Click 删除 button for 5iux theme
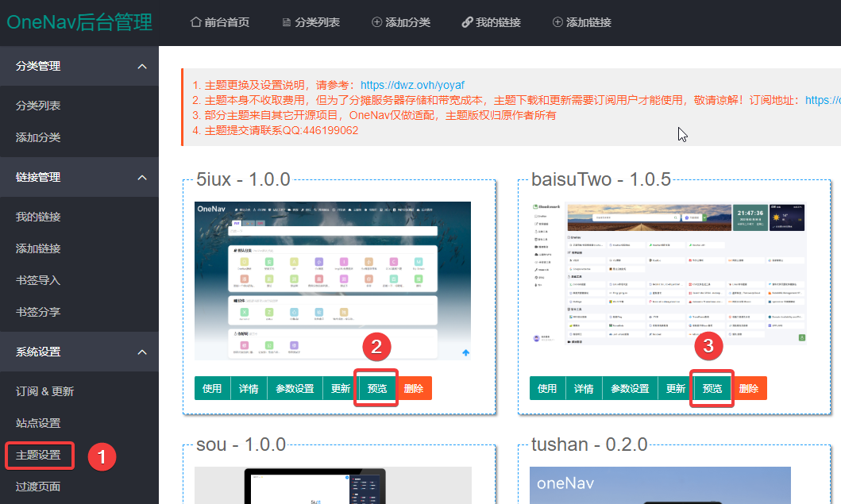The height and width of the screenshot is (504, 841). coord(414,388)
